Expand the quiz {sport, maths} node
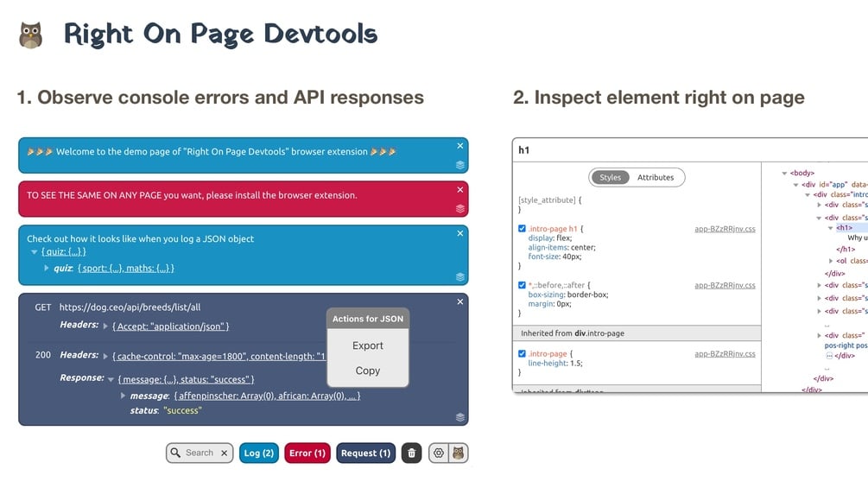This screenshot has width=868, height=488. click(47, 269)
